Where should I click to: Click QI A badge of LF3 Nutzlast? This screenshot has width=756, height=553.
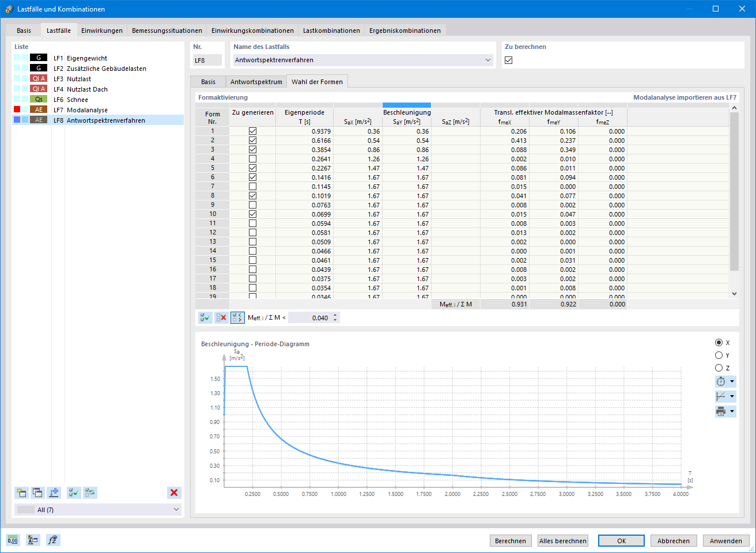click(x=39, y=78)
